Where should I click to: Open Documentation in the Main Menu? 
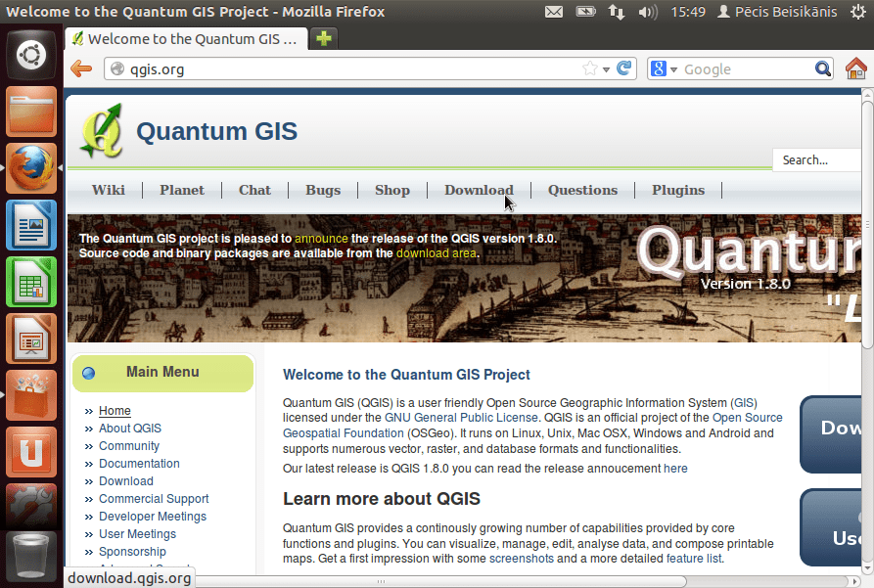pos(139,464)
